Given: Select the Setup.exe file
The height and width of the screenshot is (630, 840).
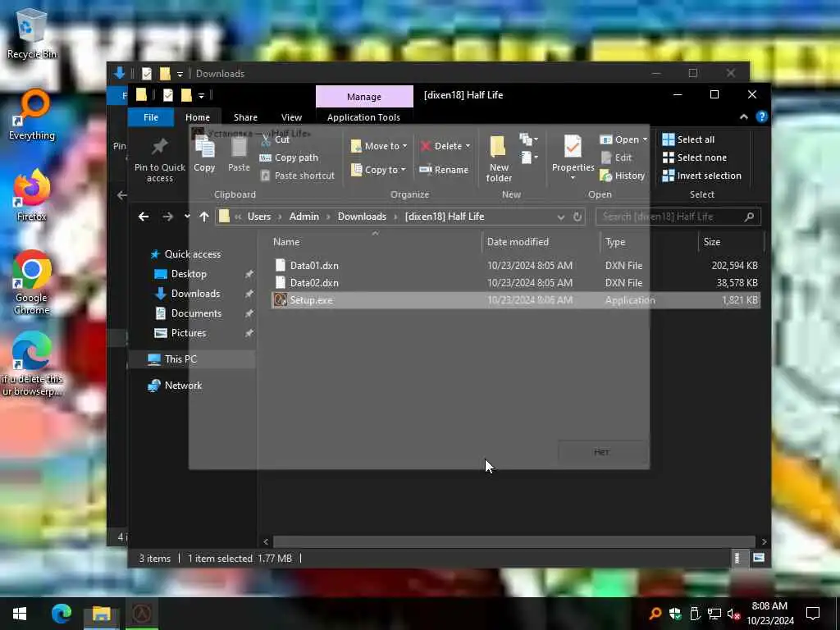Looking at the screenshot, I should pos(515,300).
